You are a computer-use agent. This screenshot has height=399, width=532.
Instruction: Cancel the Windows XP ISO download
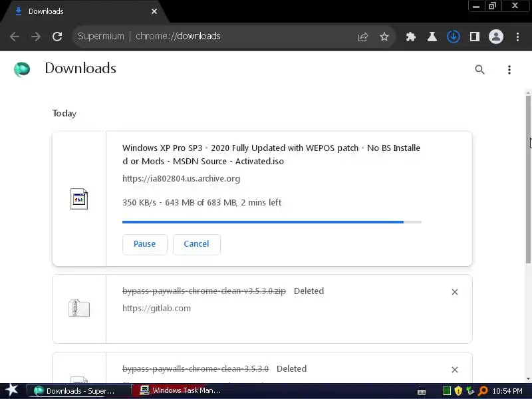(197, 244)
